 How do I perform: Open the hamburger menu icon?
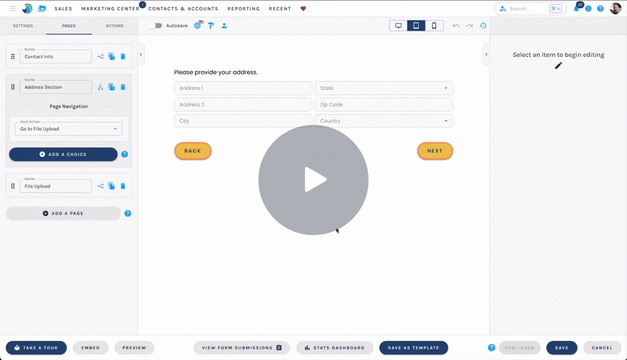12,8
